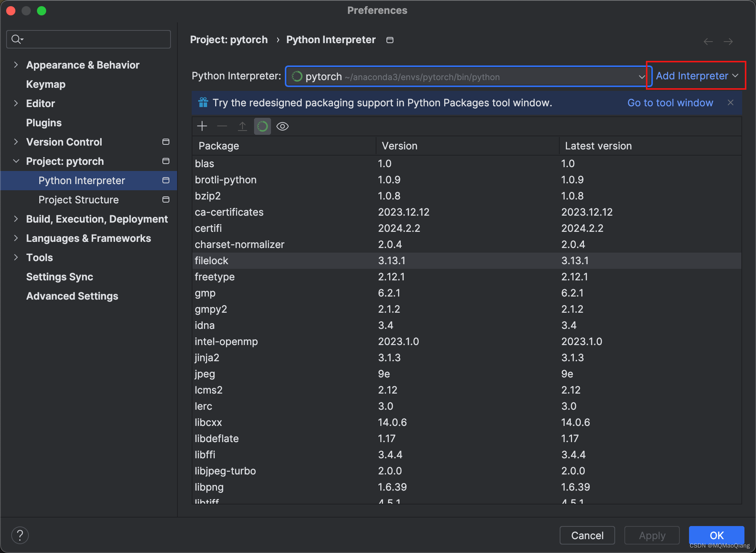Expand Version Control section
Screen dimensions: 756x553
coord(16,142)
